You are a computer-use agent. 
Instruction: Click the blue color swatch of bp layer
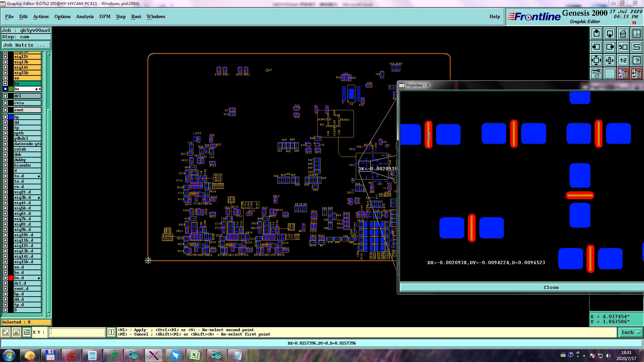click(11, 117)
